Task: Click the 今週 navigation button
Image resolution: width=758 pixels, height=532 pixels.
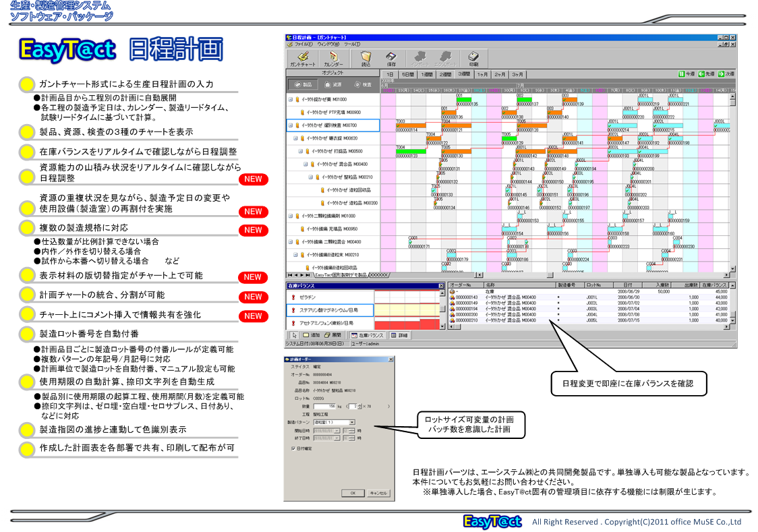Action: point(687,74)
